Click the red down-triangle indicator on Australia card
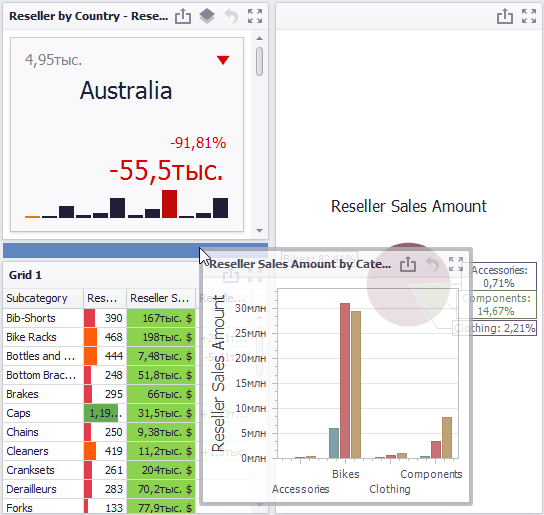Viewport: 544px width, 515px height. click(x=223, y=60)
